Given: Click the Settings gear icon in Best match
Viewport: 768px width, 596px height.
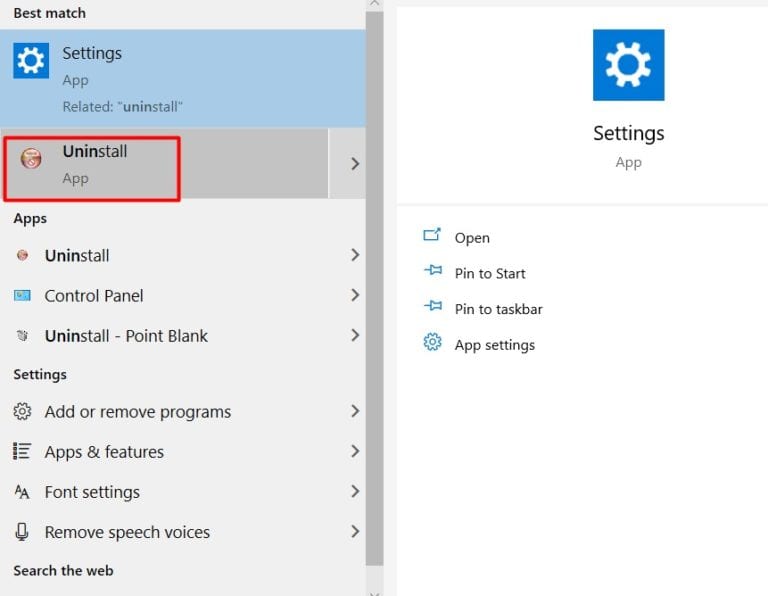Looking at the screenshot, I should [31, 61].
